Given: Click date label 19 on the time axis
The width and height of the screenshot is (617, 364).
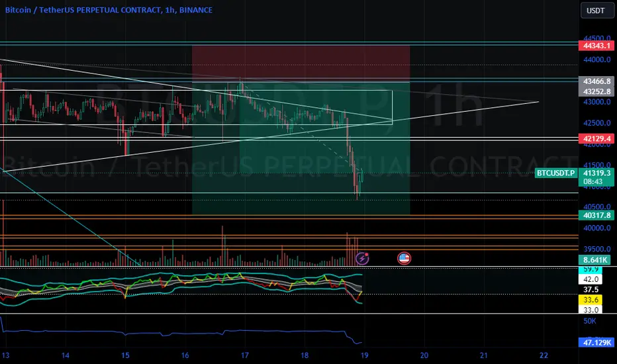Looking at the screenshot, I should pos(364,355).
